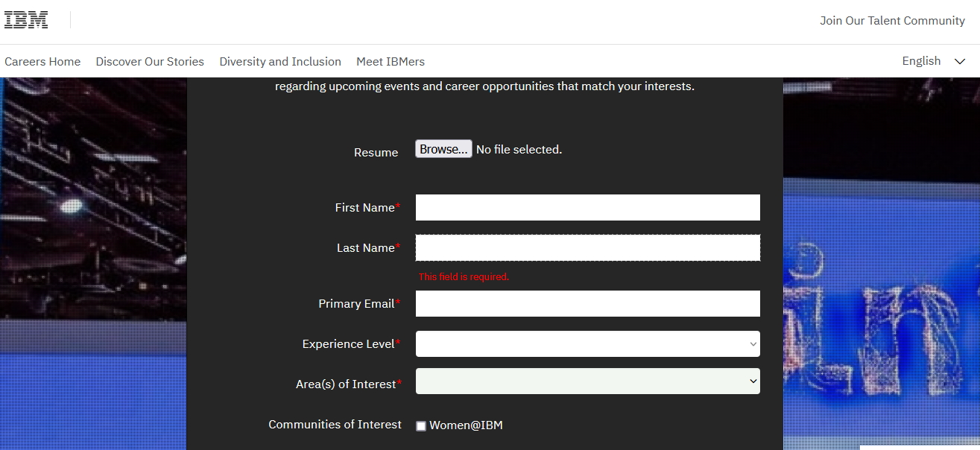
Task: Focus the First Name input field
Action: (x=587, y=207)
